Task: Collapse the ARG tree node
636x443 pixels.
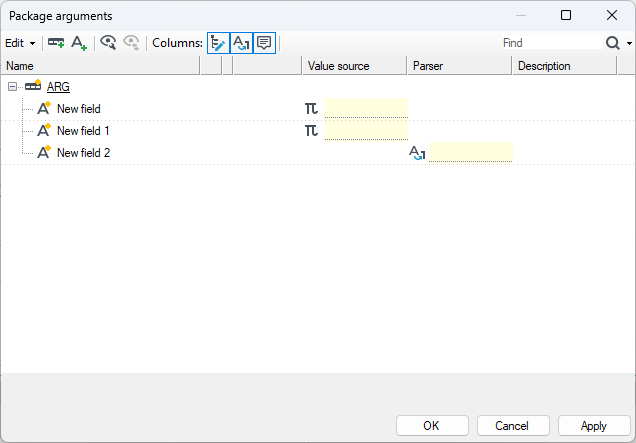Action: click(13, 86)
